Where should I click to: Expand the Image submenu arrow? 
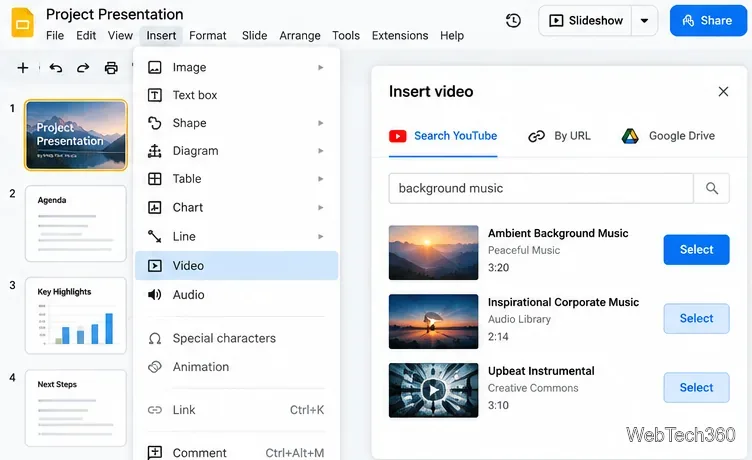click(x=320, y=68)
